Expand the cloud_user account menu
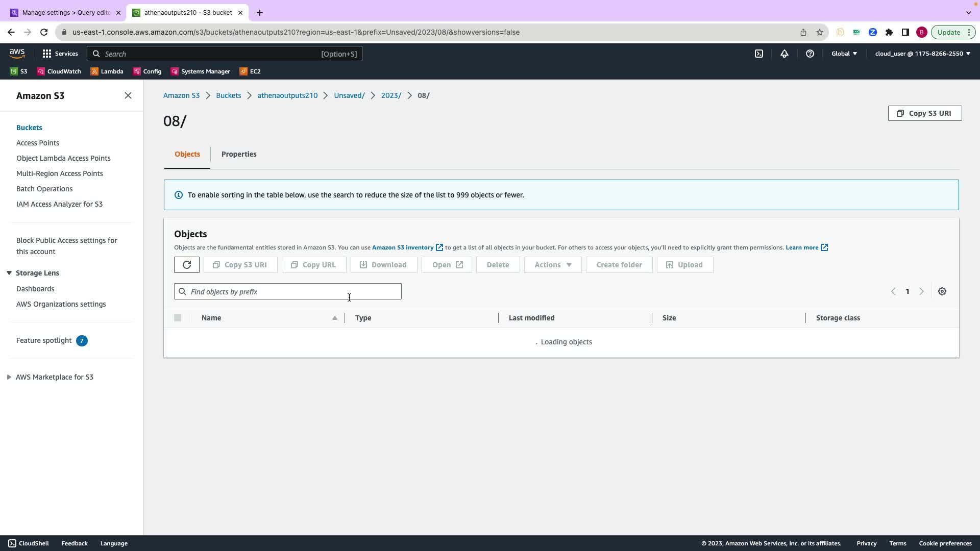The image size is (980, 551). click(x=922, y=54)
